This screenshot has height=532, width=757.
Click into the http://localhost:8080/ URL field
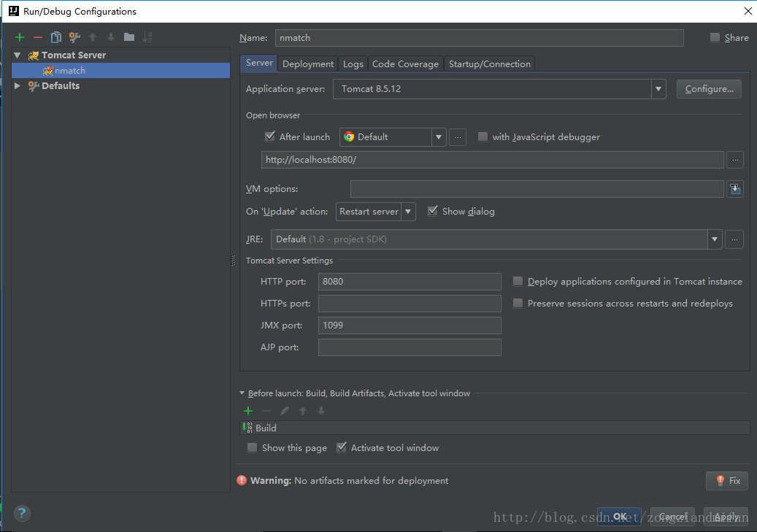coord(492,160)
